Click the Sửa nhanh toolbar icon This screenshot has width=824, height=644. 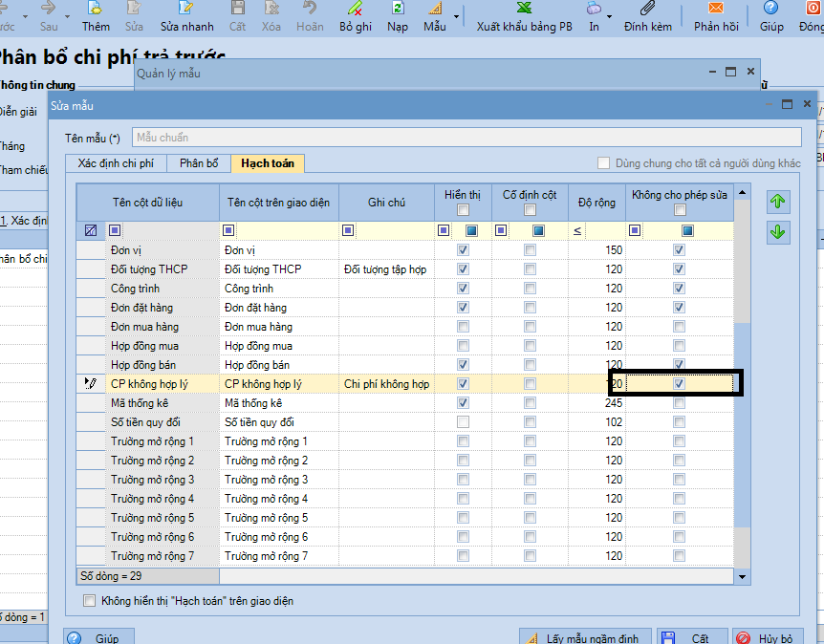[186, 8]
